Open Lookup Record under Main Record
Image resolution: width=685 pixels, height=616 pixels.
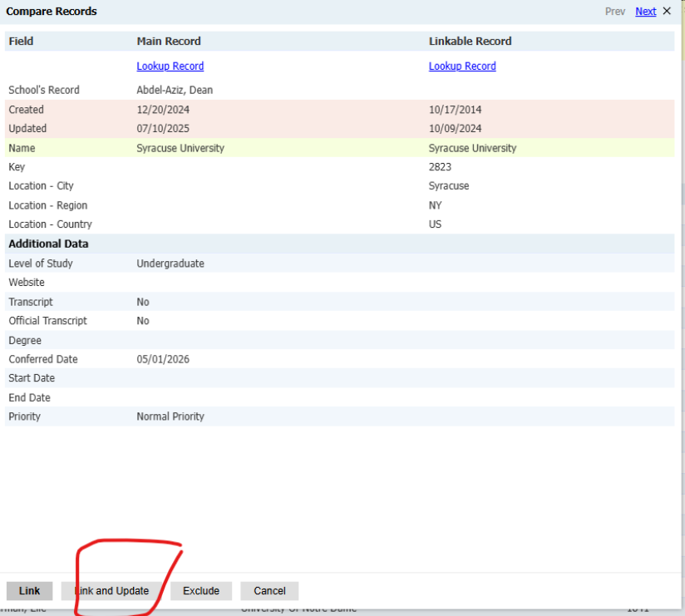coord(170,67)
